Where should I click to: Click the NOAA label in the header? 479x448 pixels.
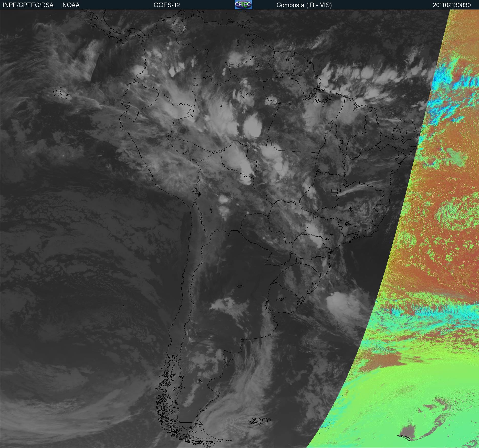pos(71,5)
